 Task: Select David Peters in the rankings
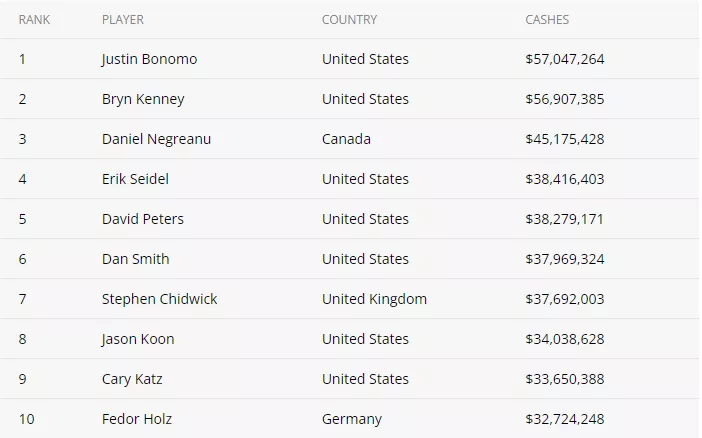pyautogui.click(x=143, y=219)
